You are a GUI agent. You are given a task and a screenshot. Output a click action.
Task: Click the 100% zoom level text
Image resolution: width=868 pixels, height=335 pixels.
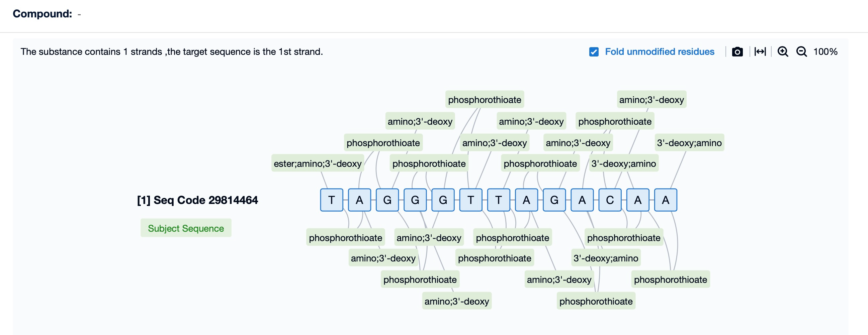(825, 51)
